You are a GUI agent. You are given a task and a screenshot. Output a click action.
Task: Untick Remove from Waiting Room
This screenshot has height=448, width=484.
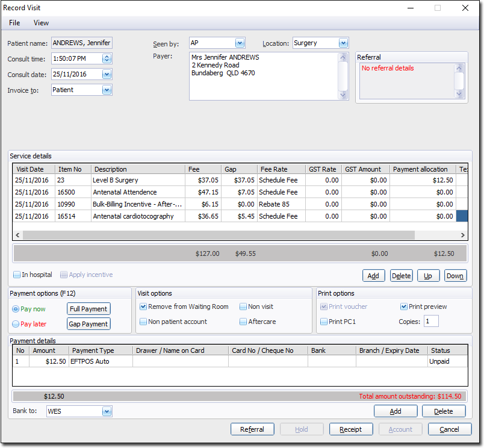coord(143,306)
